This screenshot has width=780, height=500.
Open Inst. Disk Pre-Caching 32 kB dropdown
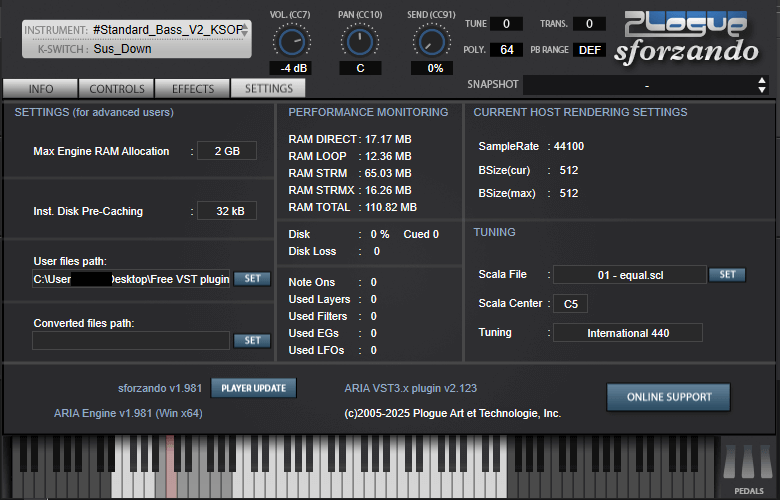(227, 211)
